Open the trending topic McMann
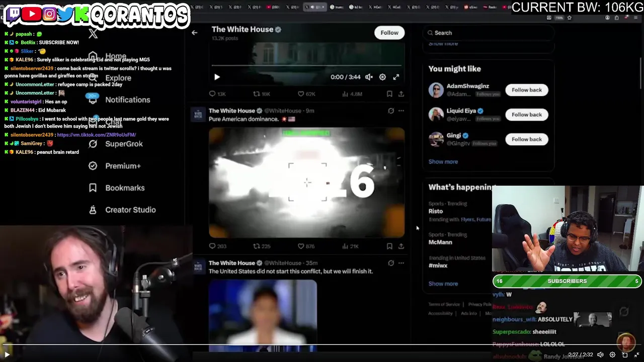 [440, 242]
